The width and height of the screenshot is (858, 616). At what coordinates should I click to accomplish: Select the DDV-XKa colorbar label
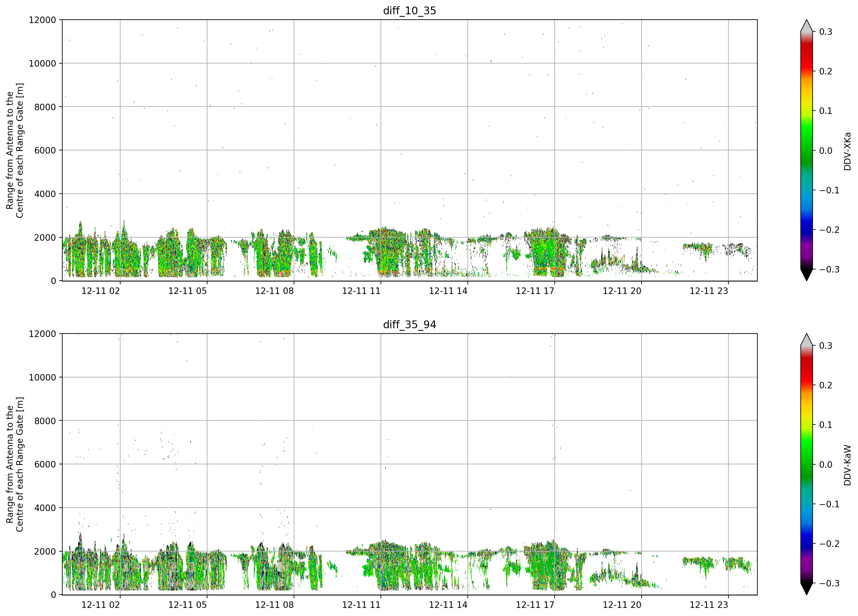pos(847,151)
